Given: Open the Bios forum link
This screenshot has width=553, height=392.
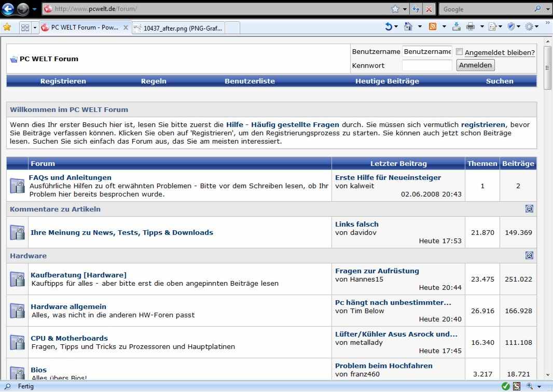Looking at the screenshot, I should 38,370.
